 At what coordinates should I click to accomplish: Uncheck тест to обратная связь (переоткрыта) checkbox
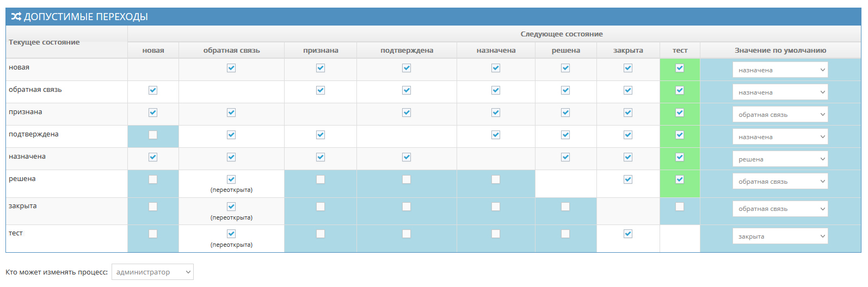[x=231, y=234]
